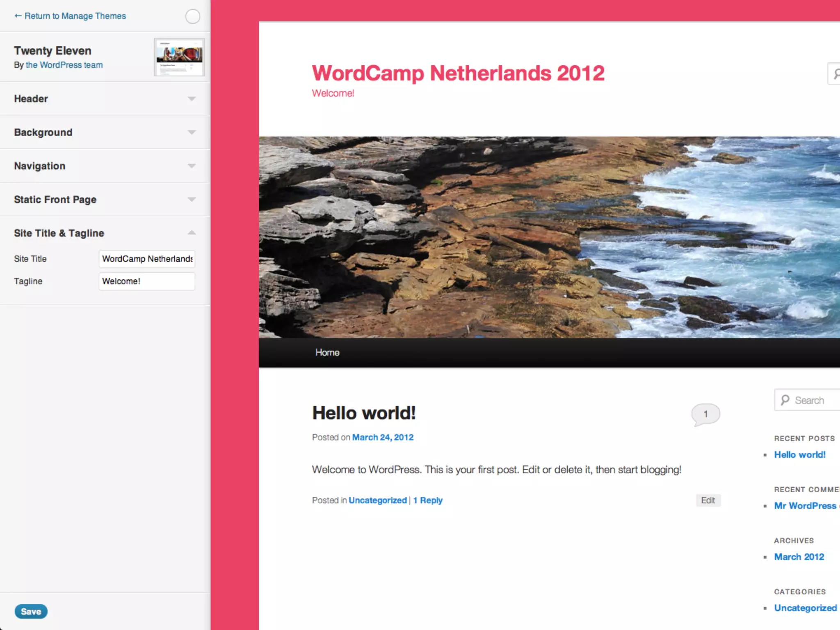Click the Tagline input field
Screen dimensions: 840x630
147,281
